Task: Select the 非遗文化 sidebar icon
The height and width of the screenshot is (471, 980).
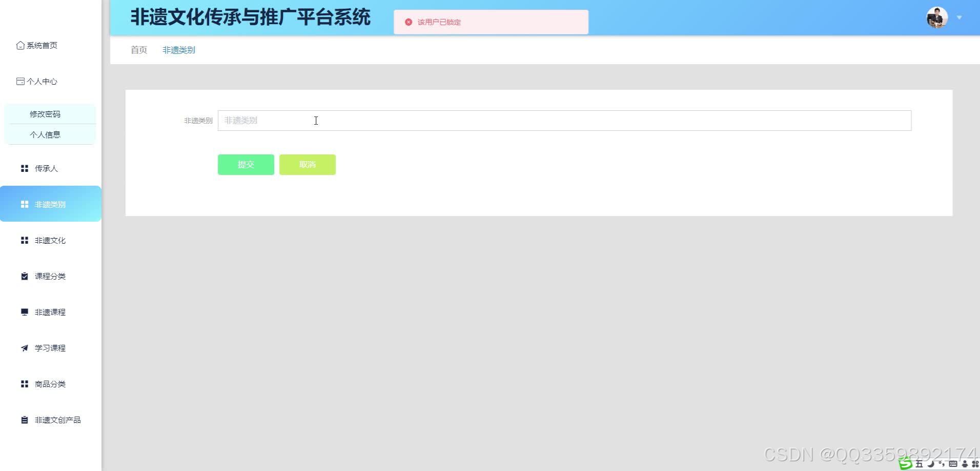Action: (24, 240)
